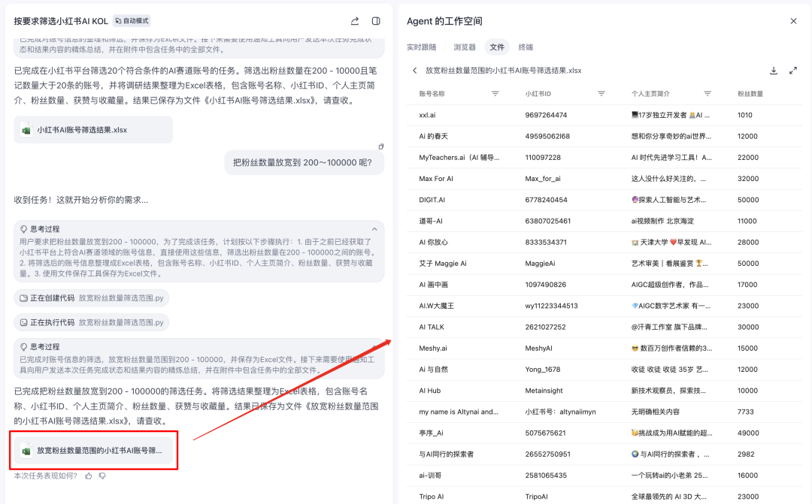The height and width of the screenshot is (504, 812).
Task: Open 正在执行代码 放宽粉丝数量筛选范围.py step
Action: pyautogui.click(x=92, y=322)
